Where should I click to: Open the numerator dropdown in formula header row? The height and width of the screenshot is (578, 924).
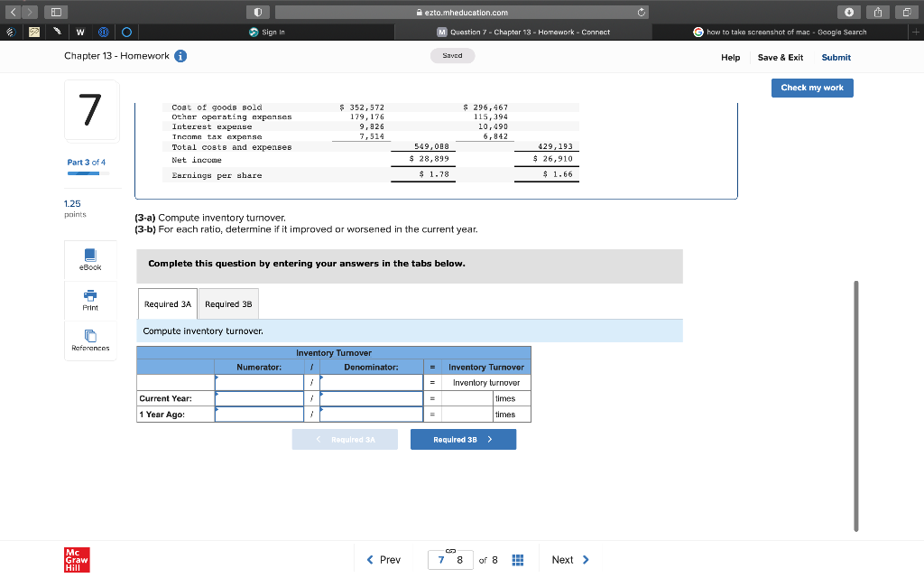pyautogui.click(x=259, y=383)
